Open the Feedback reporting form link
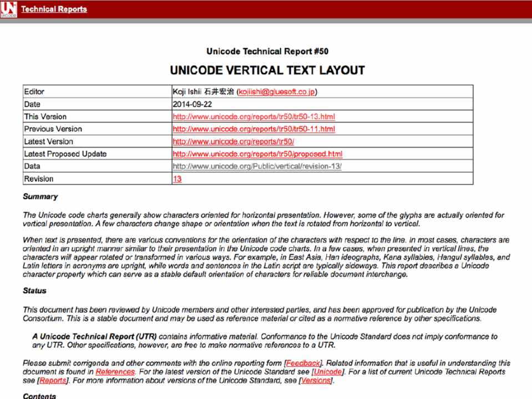Image resolution: width=532 pixels, height=399 pixels. [x=303, y=362]
